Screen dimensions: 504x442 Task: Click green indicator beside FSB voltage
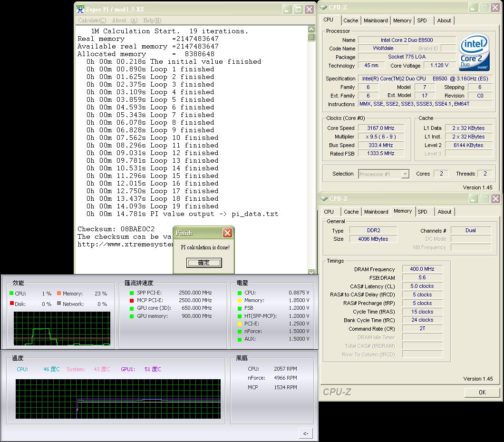pos(240,308)
